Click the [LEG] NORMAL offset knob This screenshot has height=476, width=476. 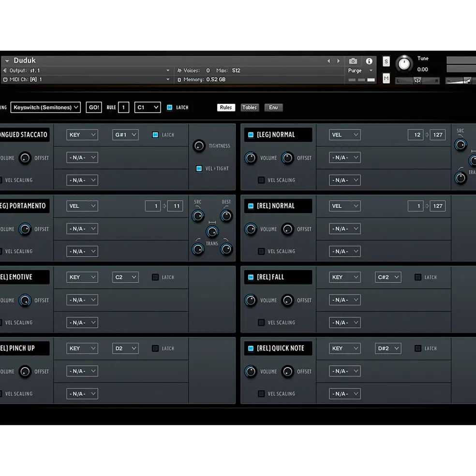[287, 158]
